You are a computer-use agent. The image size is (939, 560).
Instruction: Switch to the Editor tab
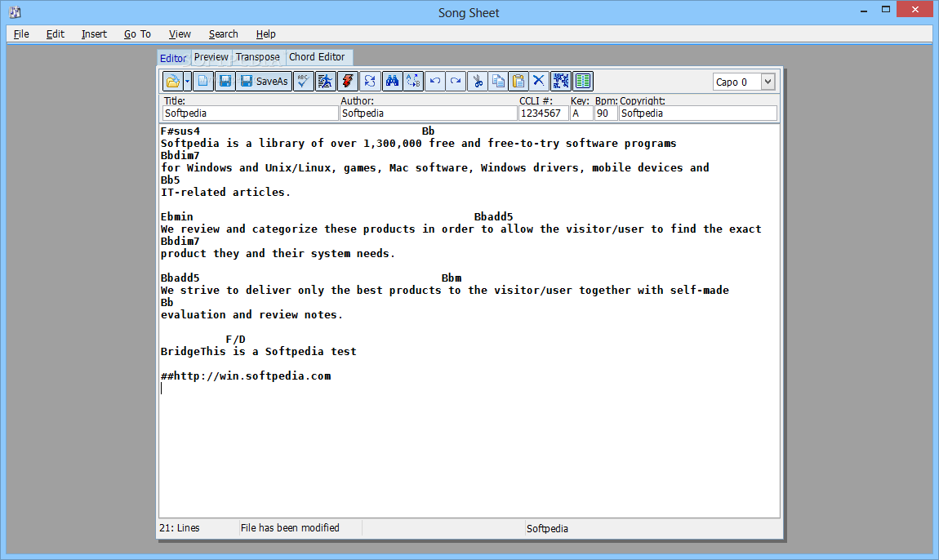[173, 58]
